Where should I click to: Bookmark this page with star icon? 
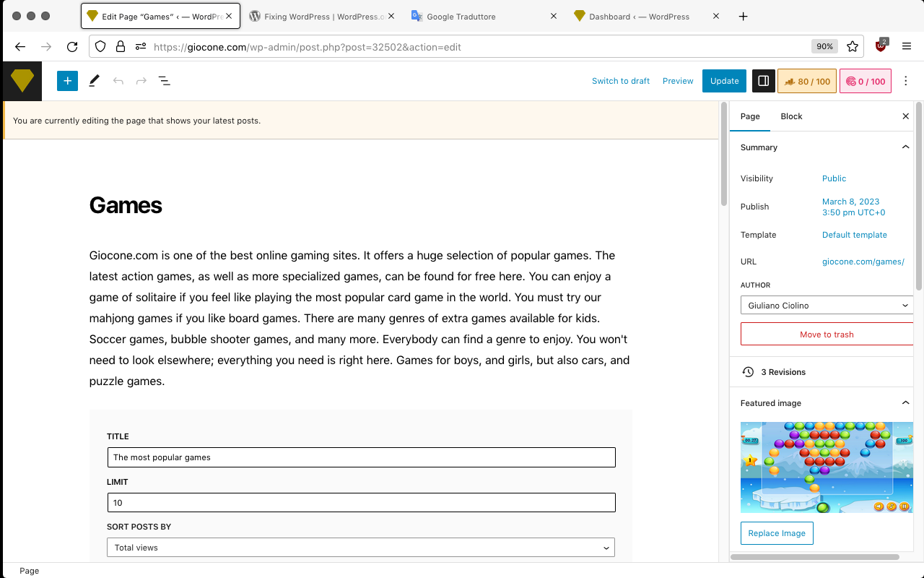click(x=853, y=46)
